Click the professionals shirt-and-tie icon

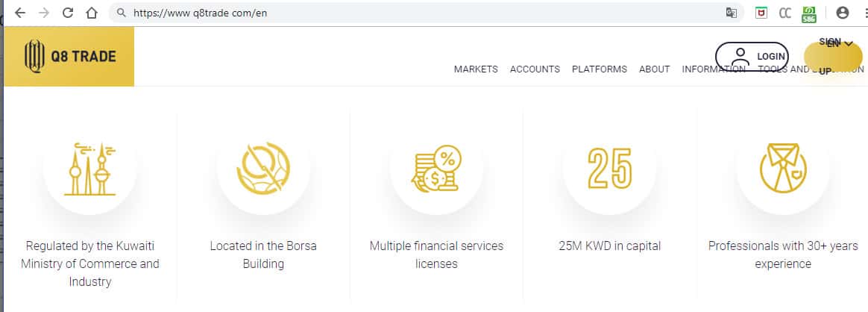(x=782, y=168)
